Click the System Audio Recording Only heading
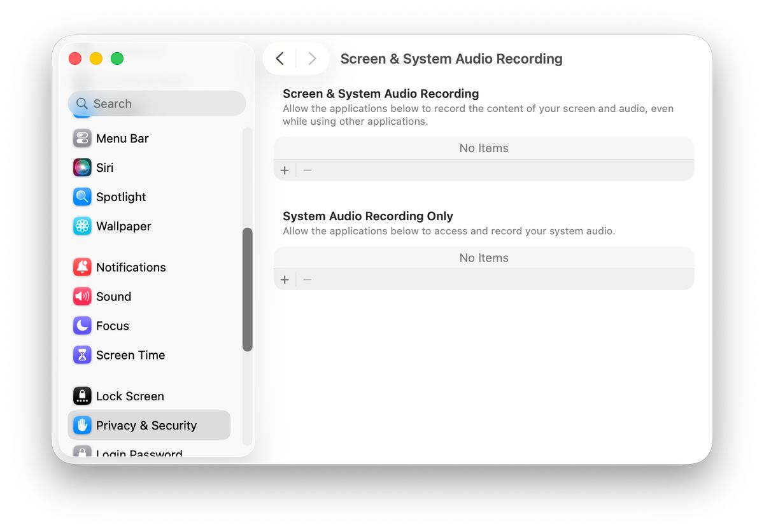 (368, 216)
